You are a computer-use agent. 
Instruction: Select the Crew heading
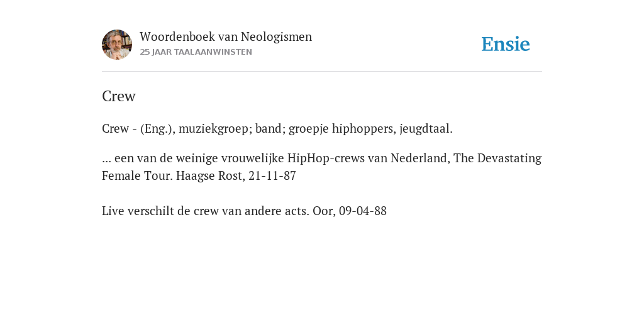[x=119, y=96]
